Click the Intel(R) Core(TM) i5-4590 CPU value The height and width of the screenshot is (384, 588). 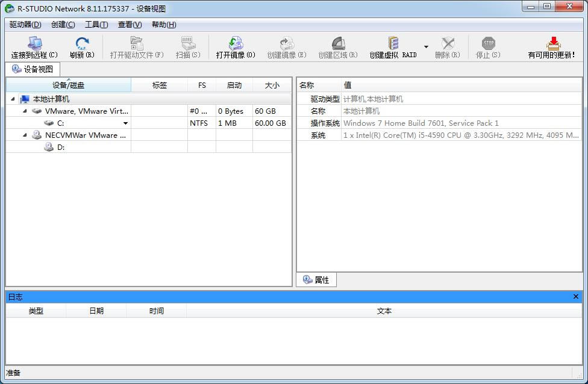click(x=461, y=135)
